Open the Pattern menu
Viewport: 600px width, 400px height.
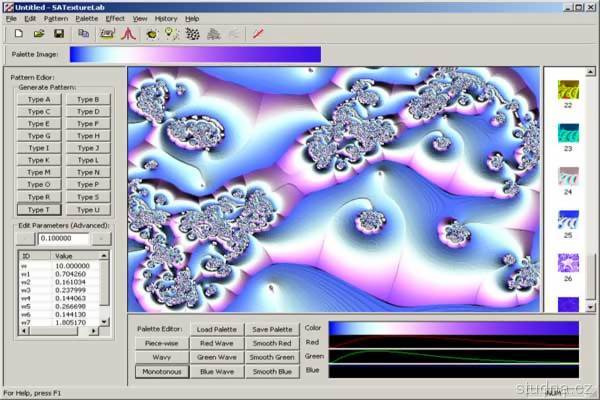pos(56,18)
